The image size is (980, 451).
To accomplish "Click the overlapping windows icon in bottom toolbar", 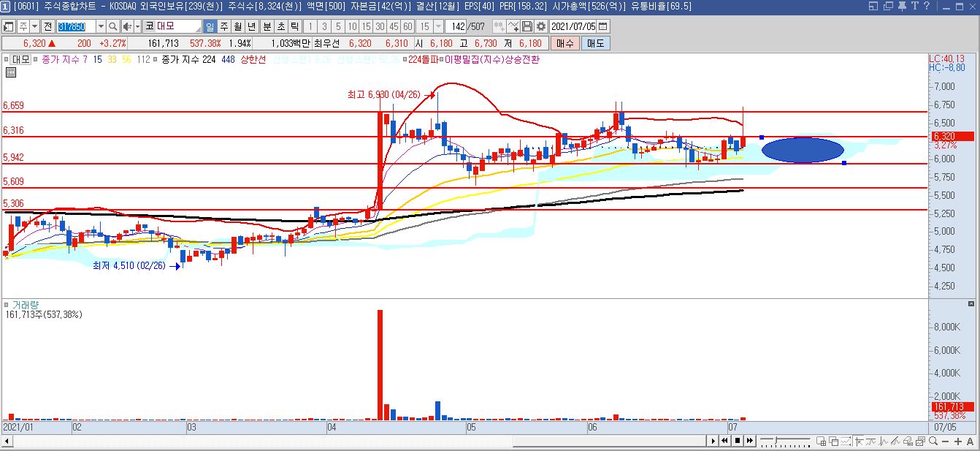I will click(x=833, y=441).
